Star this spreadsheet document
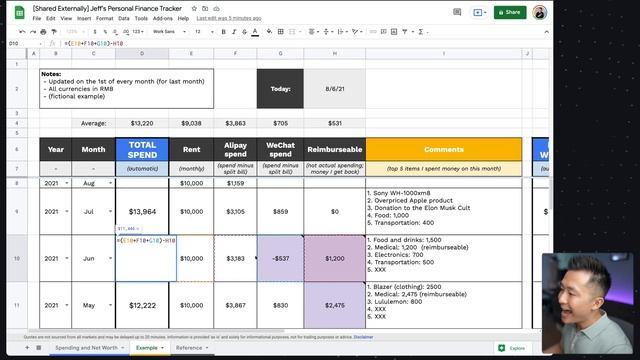Image resolution: width=640 pixels, height=360 pixels. (194, 9)
